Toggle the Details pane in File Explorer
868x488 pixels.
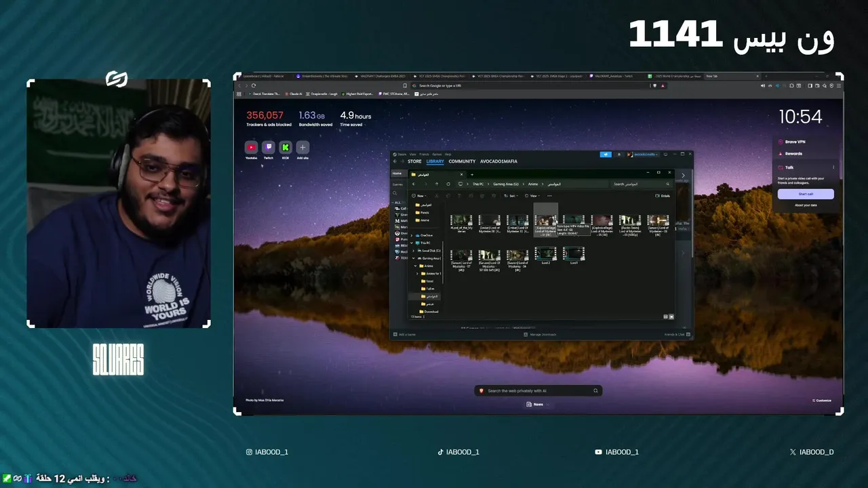(x=663, y=196)
